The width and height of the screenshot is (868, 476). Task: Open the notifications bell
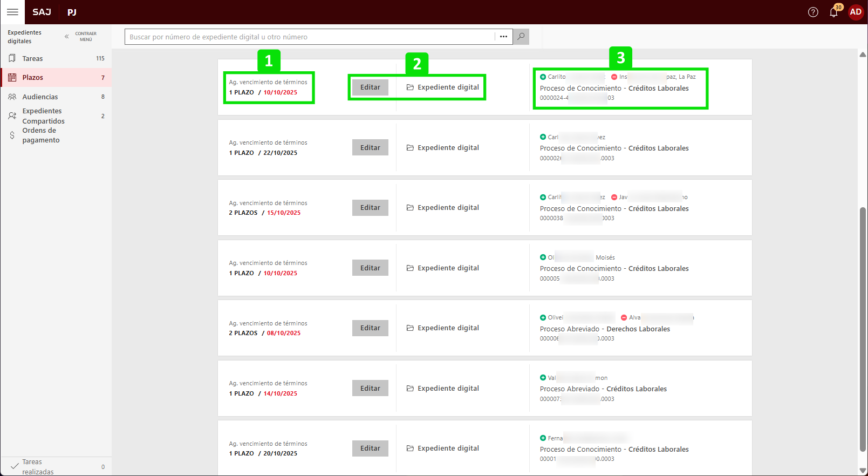coord(833,12)
